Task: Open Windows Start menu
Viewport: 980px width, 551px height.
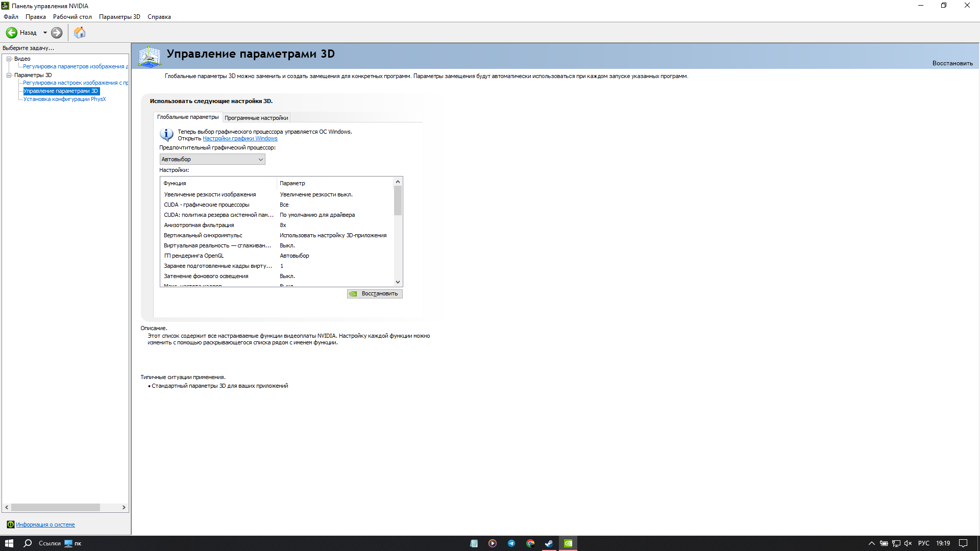Action: pos(9,543)
